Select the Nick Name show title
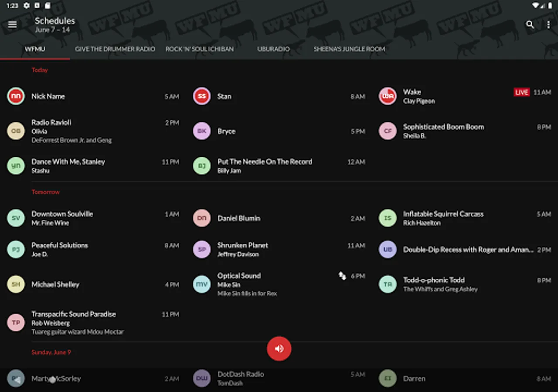Screen dimensions: 558x392 pyautogui.click(x=48, y=96)
